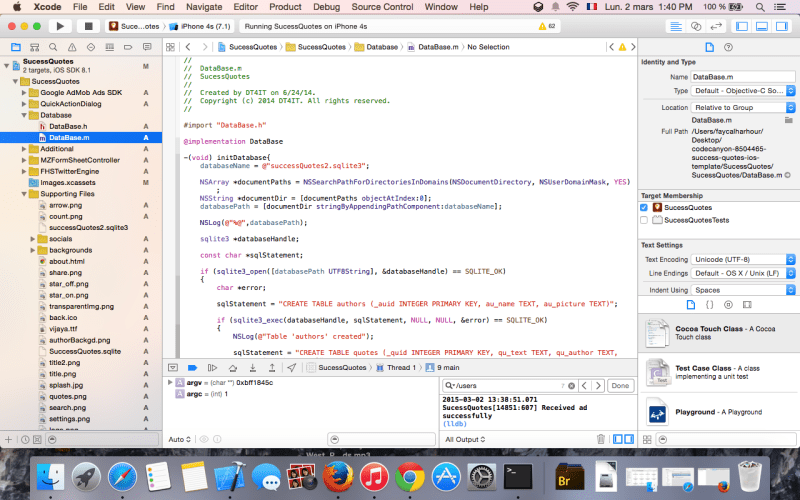Select DataBase.h in the navigator
This screenshot has height=500, width=800.
point(68,127)
